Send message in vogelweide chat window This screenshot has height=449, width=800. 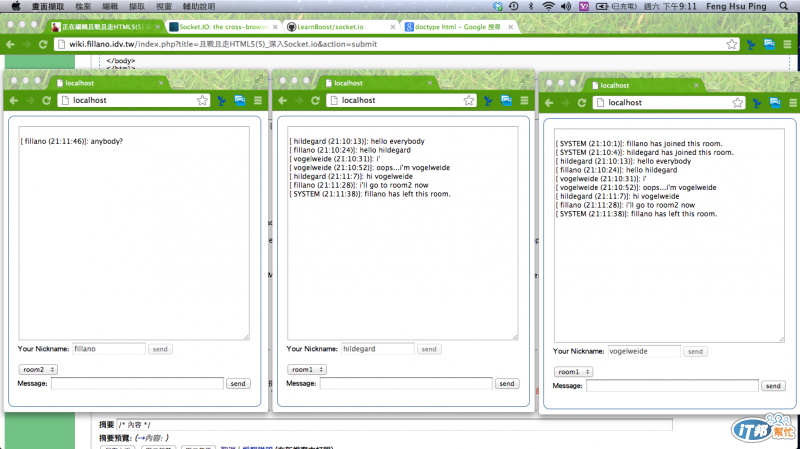[x=773, y=386]
